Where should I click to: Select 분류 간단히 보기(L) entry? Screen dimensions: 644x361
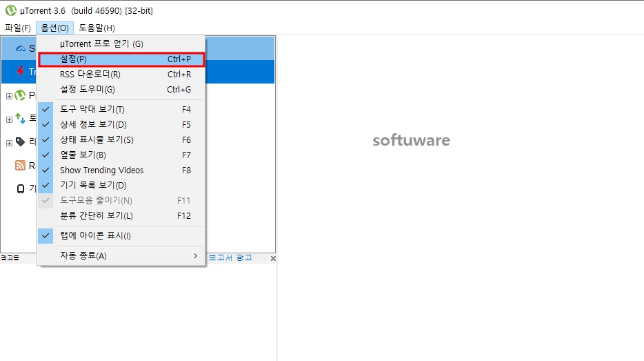pyautogui.click(x=121, y=216)
